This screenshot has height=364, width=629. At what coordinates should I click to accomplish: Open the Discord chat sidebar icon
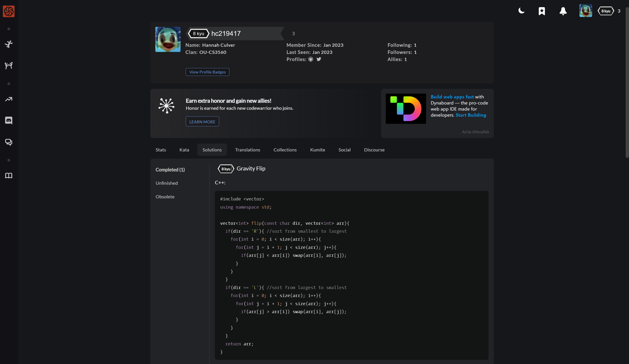(9, 121)
